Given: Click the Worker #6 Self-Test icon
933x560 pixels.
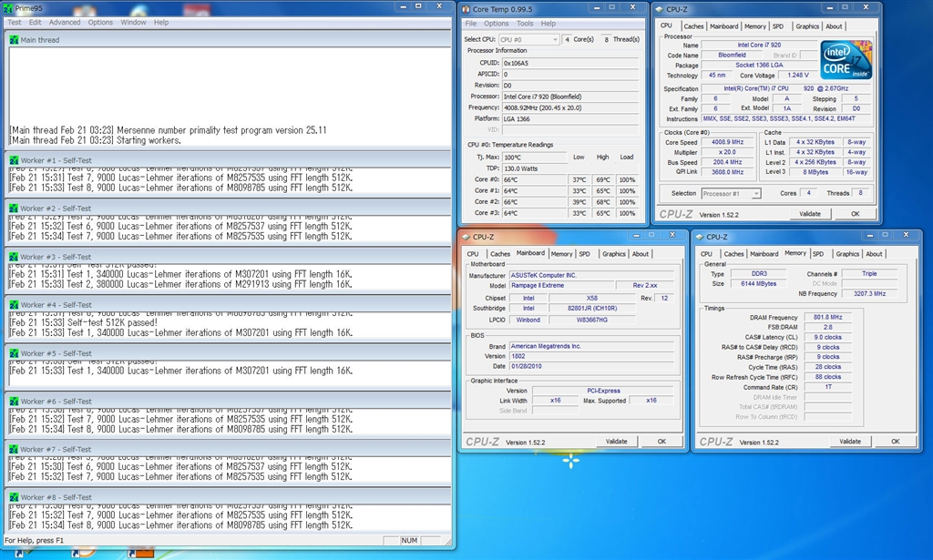Looking at the screenshot, I should point(14,402).
